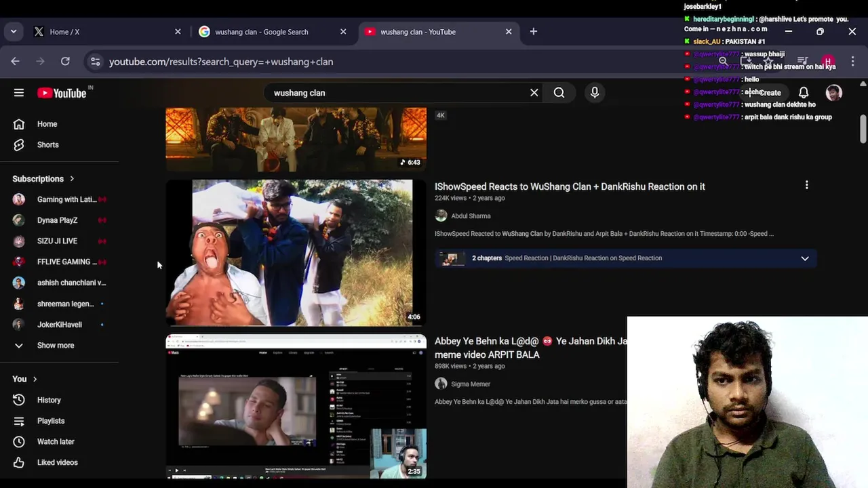Viewport: 868px width, 488px height.
Task: Start voice search with the microphone
Action: pos(595,93)
